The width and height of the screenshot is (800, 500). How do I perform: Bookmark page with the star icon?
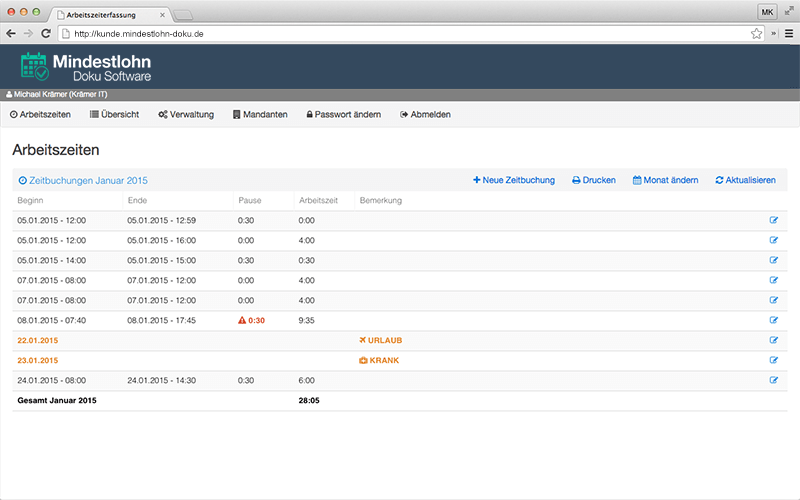[x=756, y=34]
